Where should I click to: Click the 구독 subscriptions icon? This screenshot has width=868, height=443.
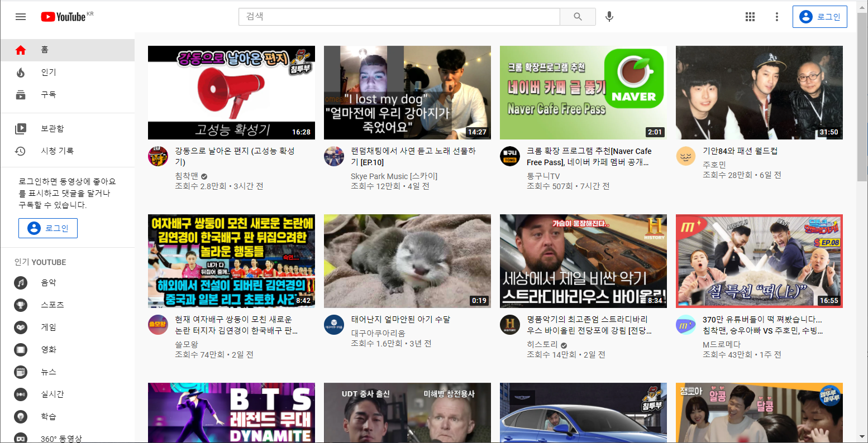[x=21, y=95]
